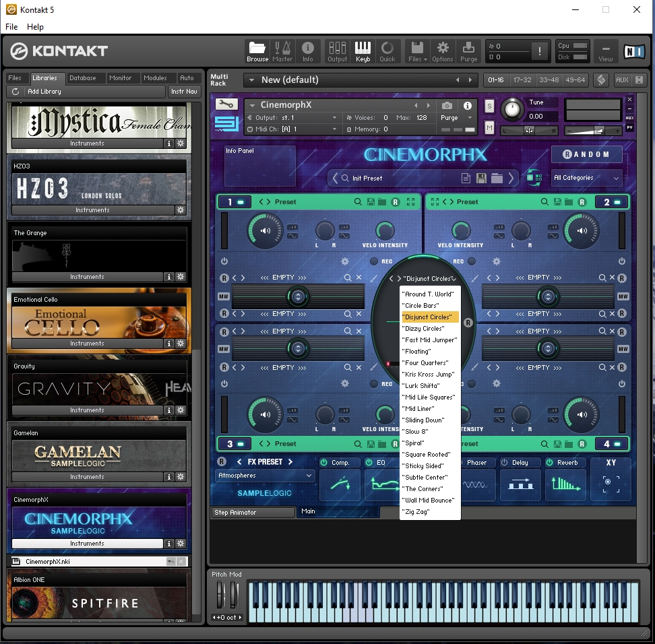Open the Atmospheres FX preset dropdown
This screenshot has height=644, width=655.
click(x=264, y=476)
